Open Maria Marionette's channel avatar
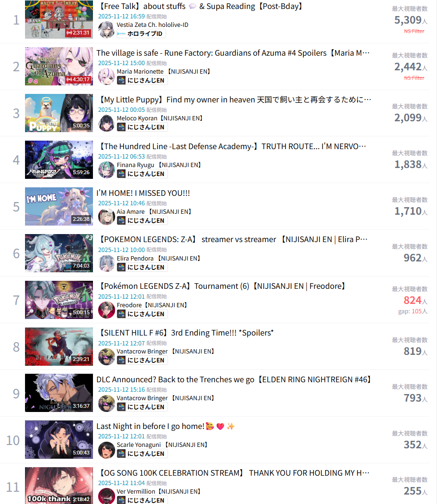This screenshot has width=437, height=504. coord(106,76)
